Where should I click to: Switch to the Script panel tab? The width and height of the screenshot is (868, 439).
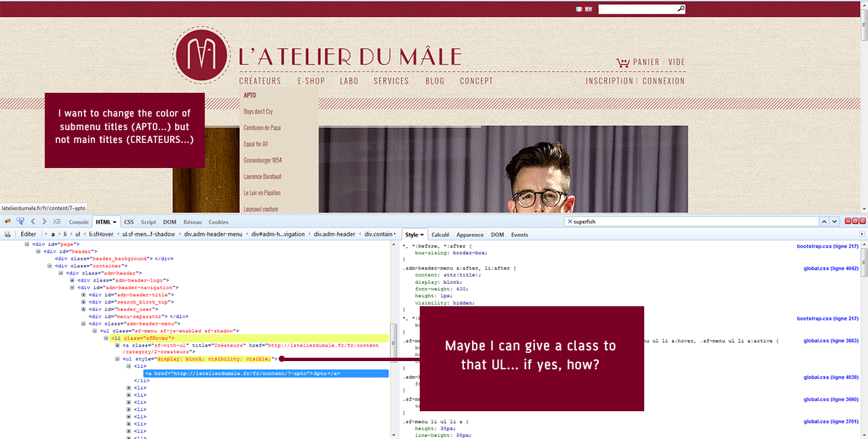pos(149,222)
